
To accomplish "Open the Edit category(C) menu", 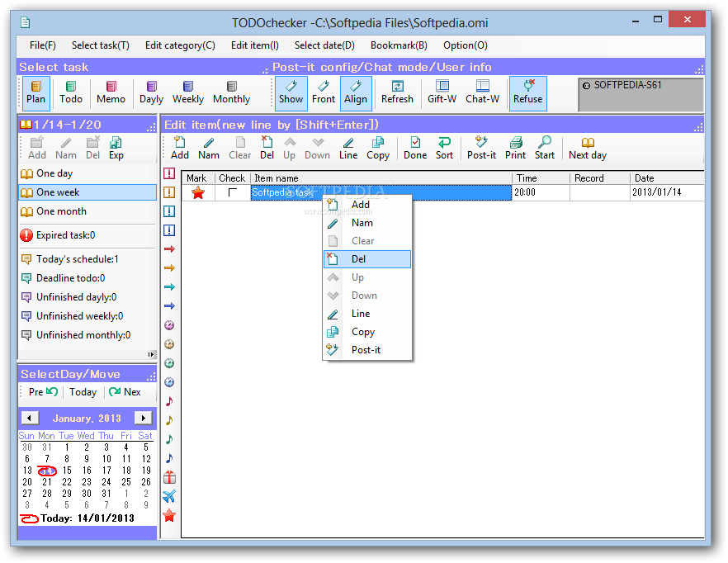I will 180,45.
